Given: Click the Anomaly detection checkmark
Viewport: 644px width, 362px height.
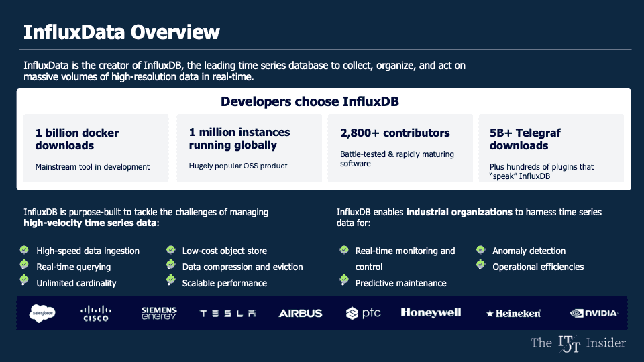Looking at the screenshot, I should pyautogui.click(x=480, y=250).
